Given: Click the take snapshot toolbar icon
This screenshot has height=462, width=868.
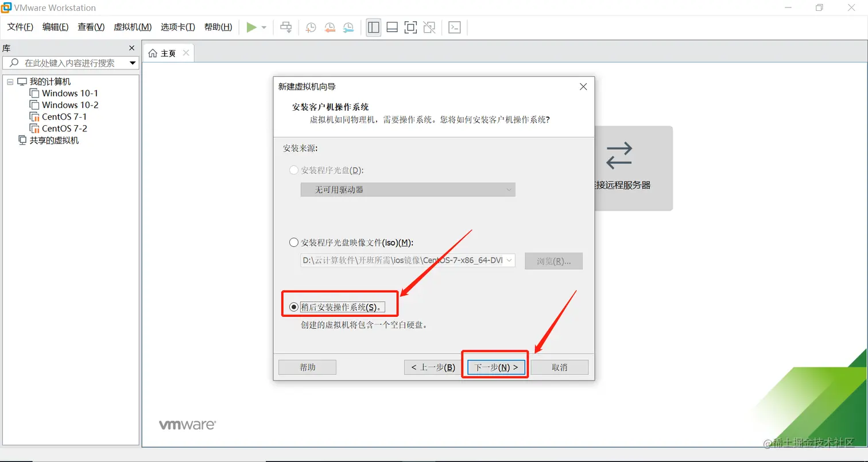Looking at the screenshot, I should click(x=311, y=27).
